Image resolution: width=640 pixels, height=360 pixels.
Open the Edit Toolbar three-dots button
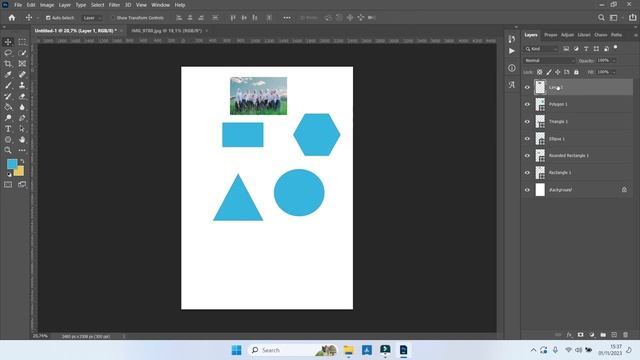click(22, 150)
